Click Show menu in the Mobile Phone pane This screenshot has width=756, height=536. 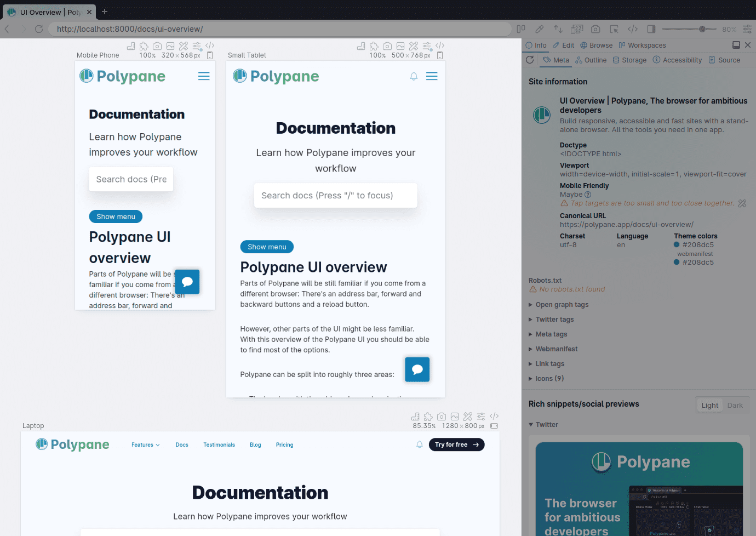[116, 216]
